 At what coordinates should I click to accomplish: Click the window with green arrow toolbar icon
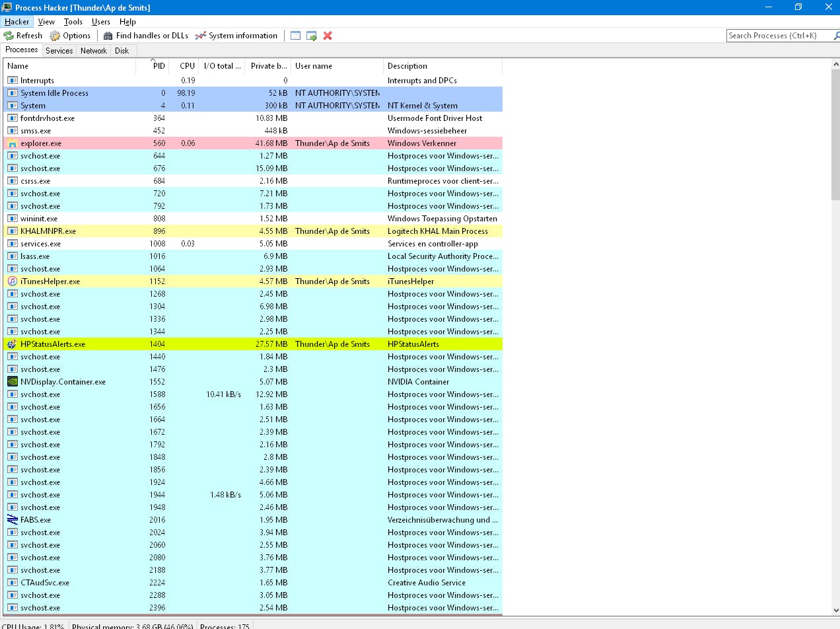(x=311, y=36)
